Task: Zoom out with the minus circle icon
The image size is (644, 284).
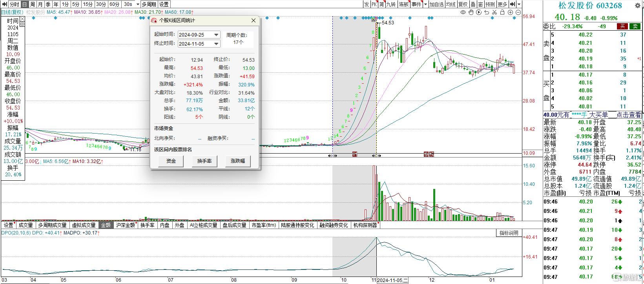Action: pos(518,13)
